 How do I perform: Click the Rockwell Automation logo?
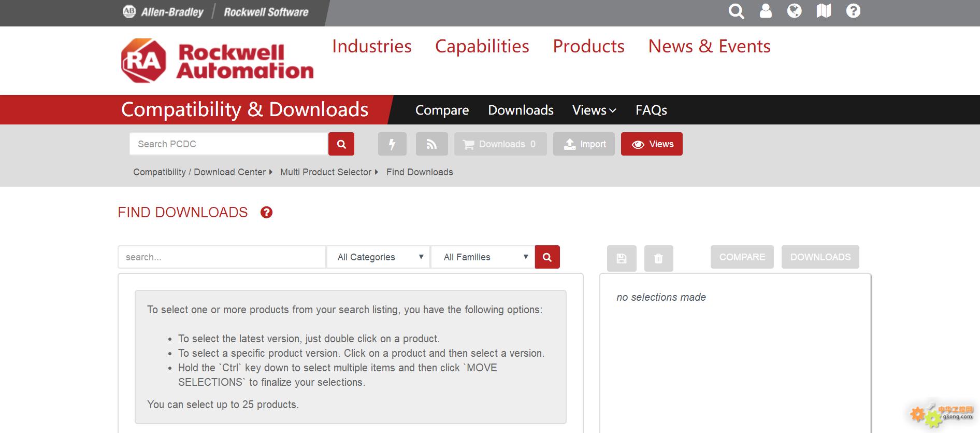point(217,61)
